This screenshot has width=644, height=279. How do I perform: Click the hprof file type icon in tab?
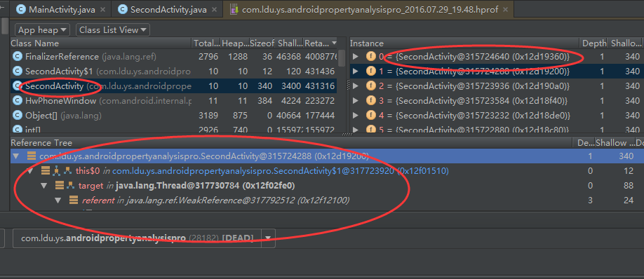(234, 9)
